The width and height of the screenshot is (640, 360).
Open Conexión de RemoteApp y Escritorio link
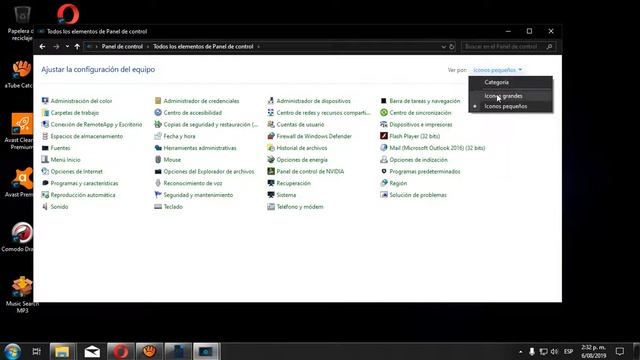[96, 124]
